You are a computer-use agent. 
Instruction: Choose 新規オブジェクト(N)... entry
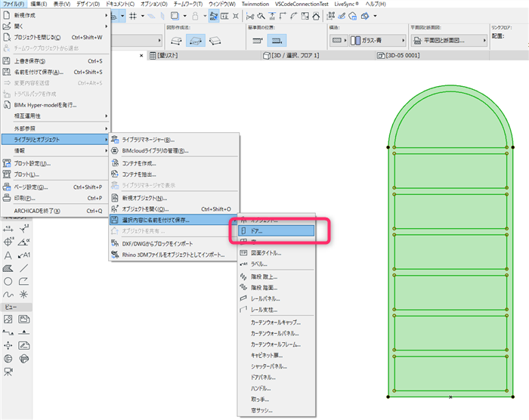click(174, 198)
